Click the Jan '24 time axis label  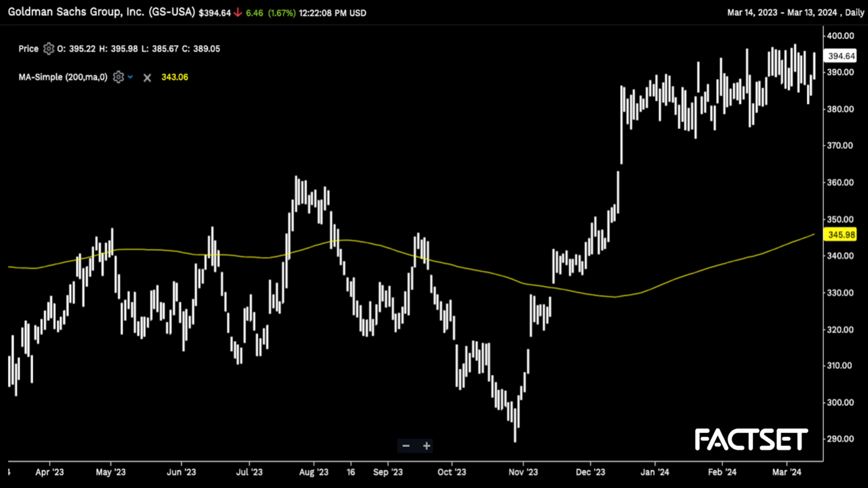[654, 472]
